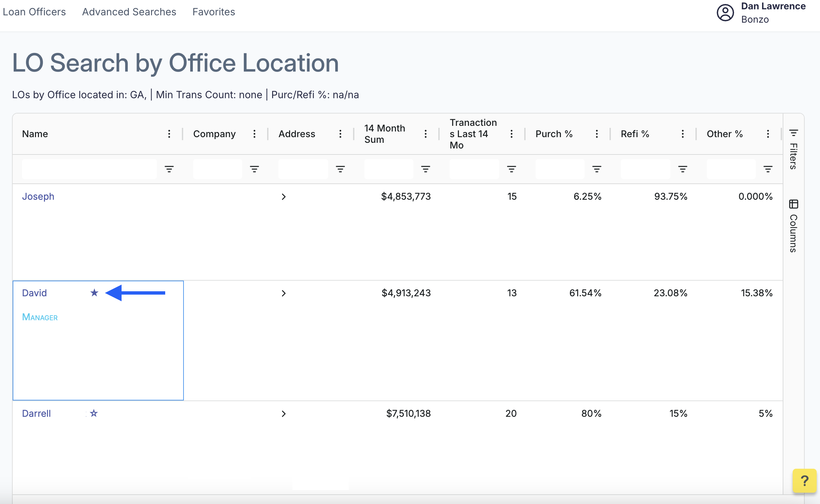The width and height of the screenshot is (820, 504).
Task: Focus the Transactions filter input
Action: pos(474,169)
